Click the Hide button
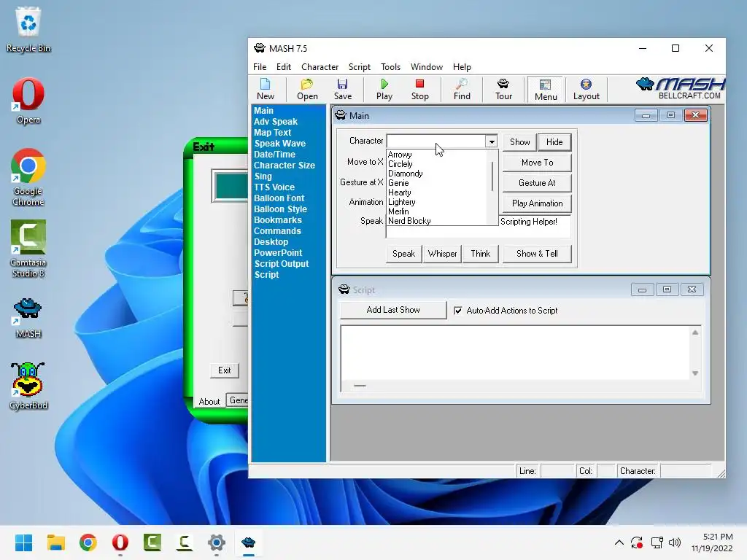Screen dimensions: 747x560 click(554, 142)
